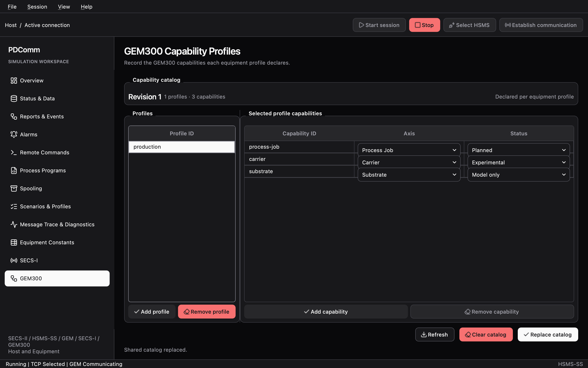Viewport: 588px width, 368px height.
Task: Click the Spooling archive icon
Action: (14, 189)
